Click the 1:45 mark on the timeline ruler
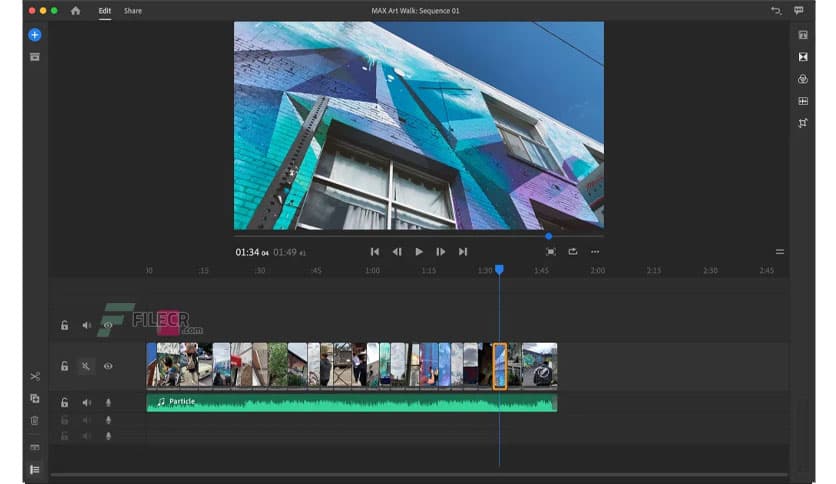Screen dimensions: 836x484 tap(541, 271)
